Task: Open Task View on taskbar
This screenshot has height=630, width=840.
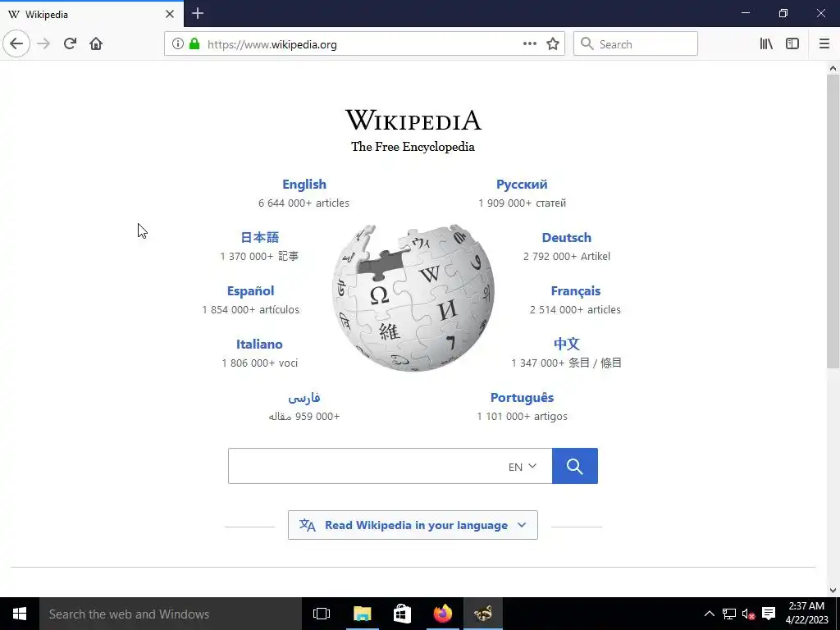Action: [x=322, y=614]
